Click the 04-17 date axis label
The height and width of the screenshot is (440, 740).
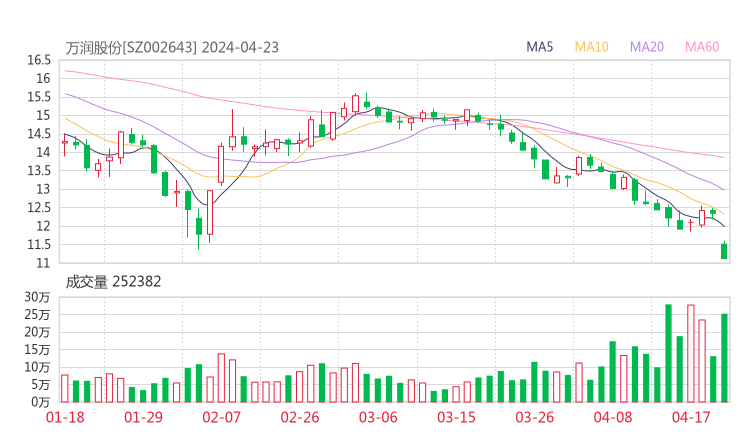click(x=691, y=417)
